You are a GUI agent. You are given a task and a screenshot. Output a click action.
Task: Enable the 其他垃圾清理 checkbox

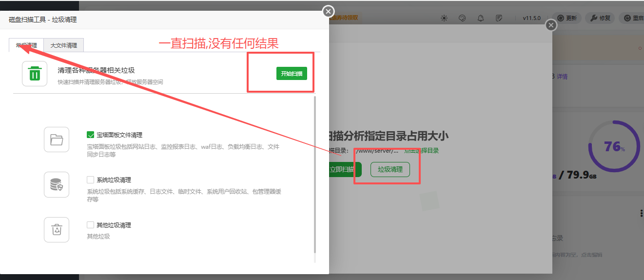[x=90, y=225]
